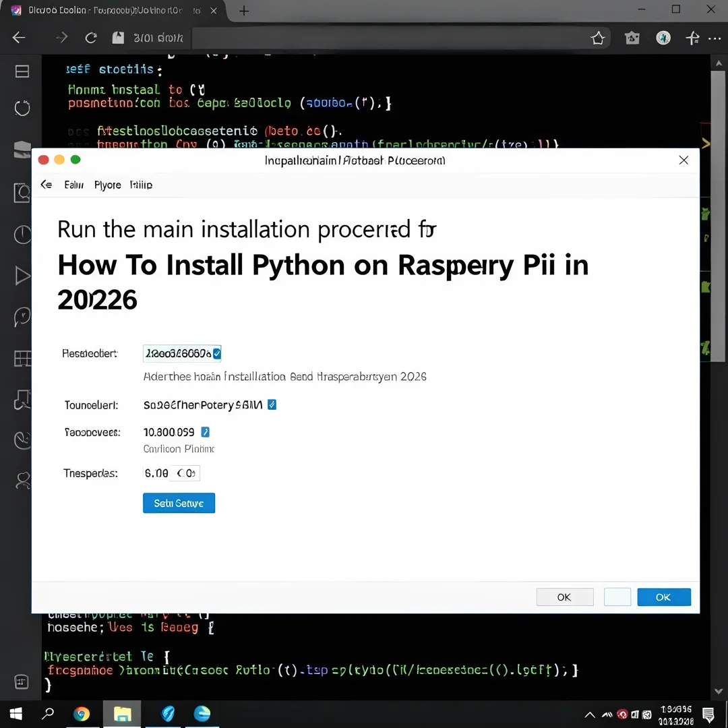Open the 'Plyore' dialog menu
This screenshot has height=728, width=728.
click(108, 185)
